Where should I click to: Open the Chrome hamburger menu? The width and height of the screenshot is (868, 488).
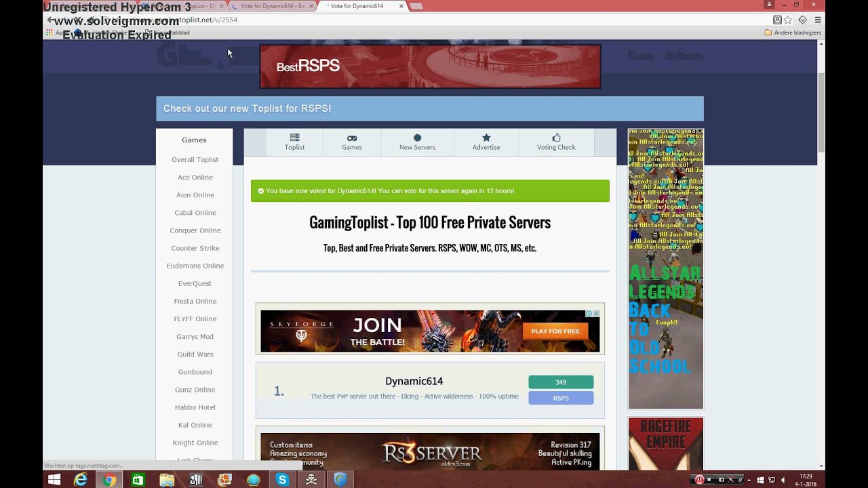(818, 20)
